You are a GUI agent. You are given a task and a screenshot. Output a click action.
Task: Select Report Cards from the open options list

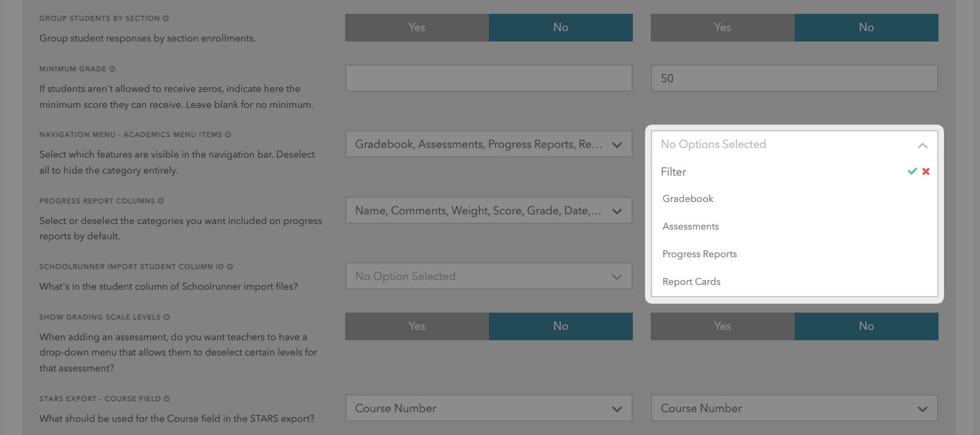692,282
